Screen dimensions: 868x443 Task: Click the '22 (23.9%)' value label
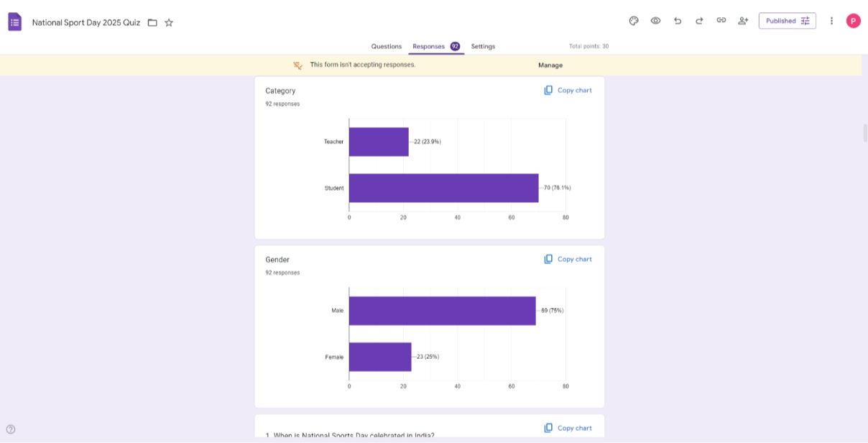pos(428,142)
